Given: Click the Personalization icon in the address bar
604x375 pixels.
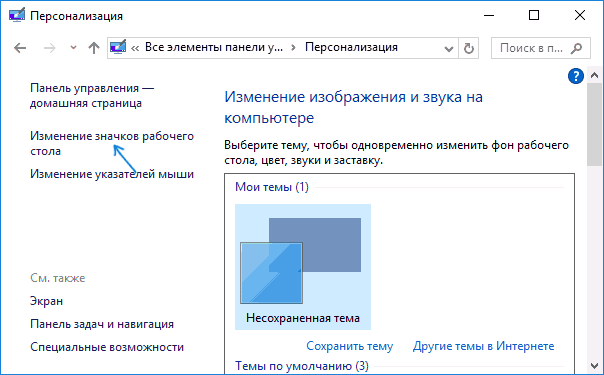Looking at the screenshot, I should click(118, 47).
